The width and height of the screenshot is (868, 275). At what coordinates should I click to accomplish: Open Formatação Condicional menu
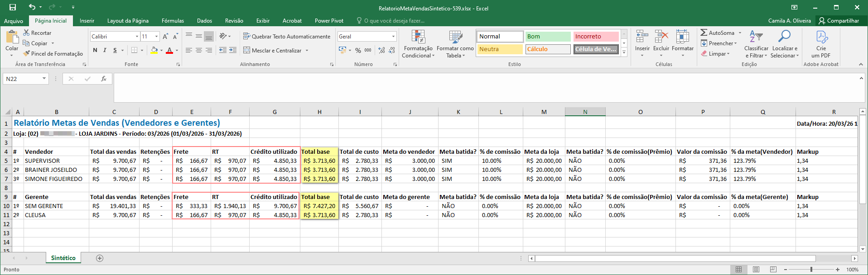[418, 44]
